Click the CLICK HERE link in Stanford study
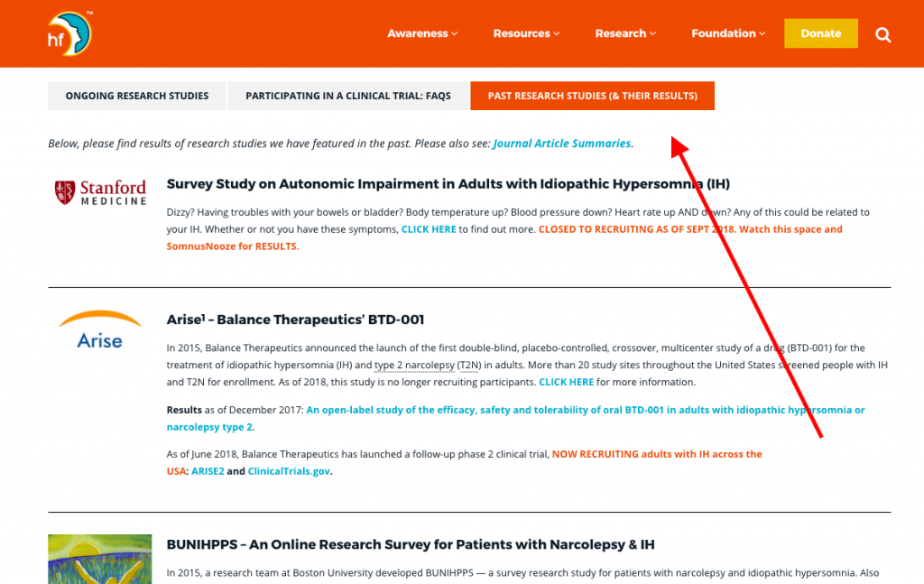 pos(429,229)
